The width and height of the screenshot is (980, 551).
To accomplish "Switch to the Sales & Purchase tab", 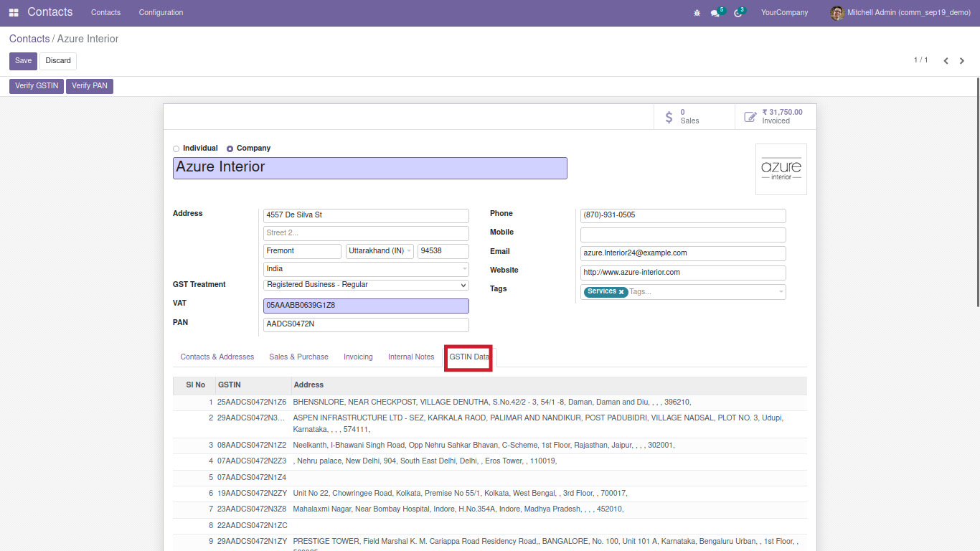I will pyautogui.click(x=298, y=357).
